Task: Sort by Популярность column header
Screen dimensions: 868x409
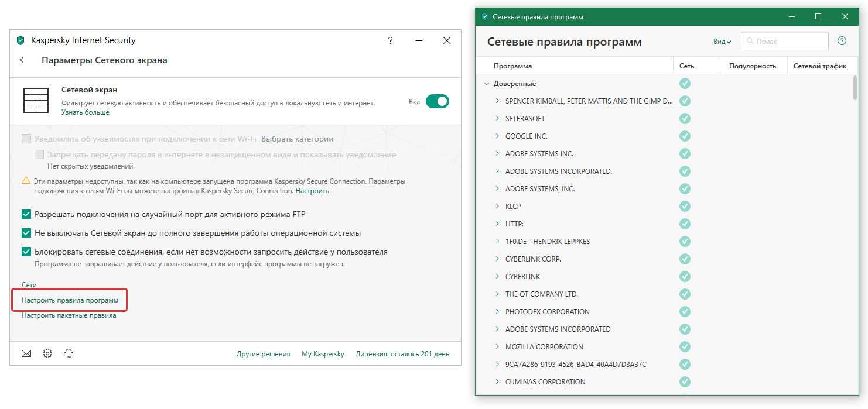Action: click(x=753, y=66)
